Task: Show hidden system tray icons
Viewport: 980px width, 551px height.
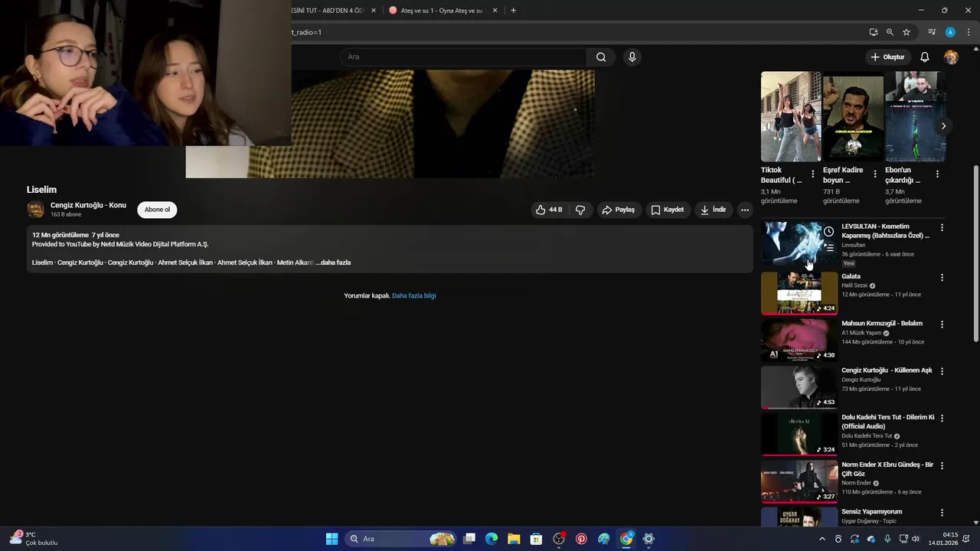Action: click(x=822, y=539)
